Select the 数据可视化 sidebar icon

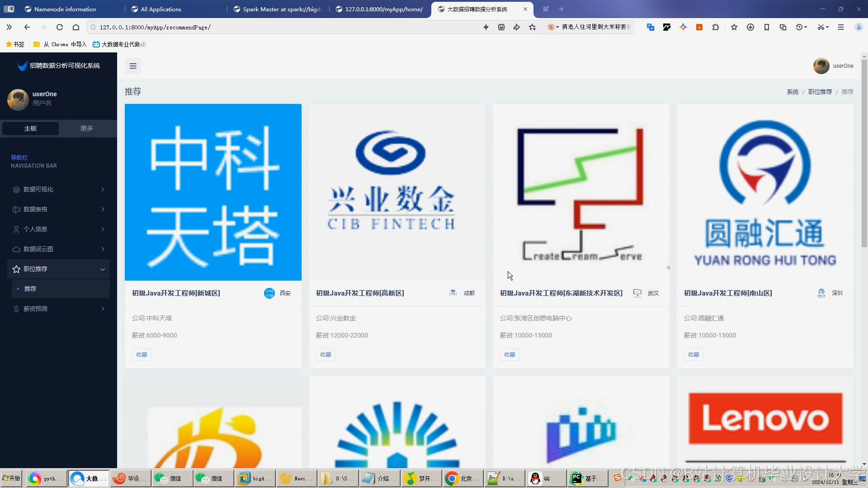point(15,189)
